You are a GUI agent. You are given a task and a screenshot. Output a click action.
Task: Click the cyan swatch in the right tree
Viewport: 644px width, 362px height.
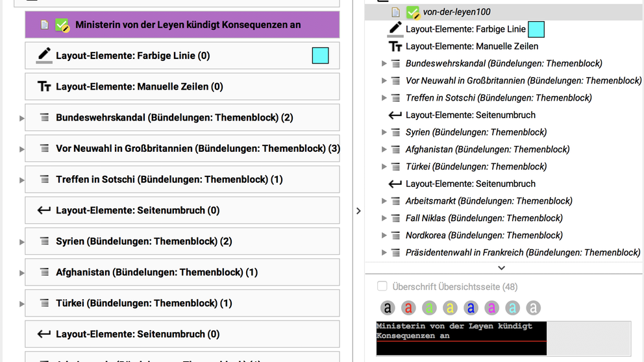point(536,29)
